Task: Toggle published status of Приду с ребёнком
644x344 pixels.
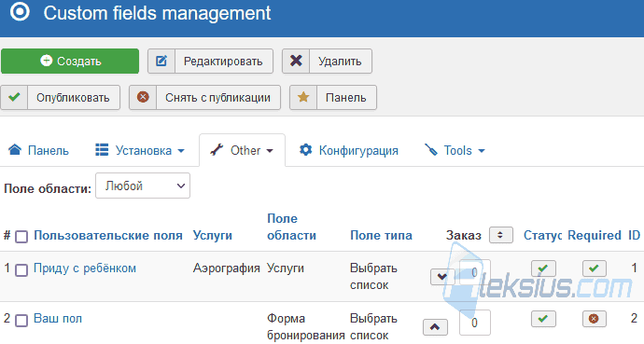Action: [543, 268]
